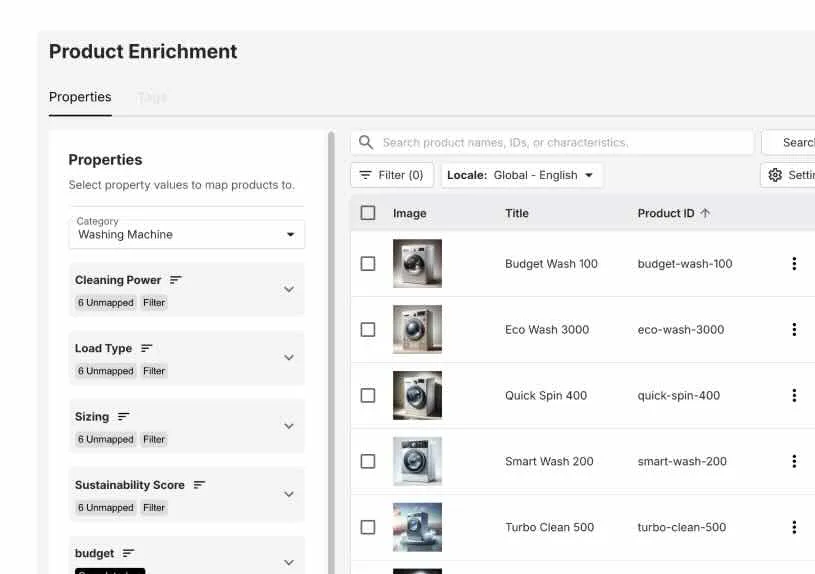Click the sort icon beside Sizing
The image size is (815, 574).
click(x=124, y=416)
